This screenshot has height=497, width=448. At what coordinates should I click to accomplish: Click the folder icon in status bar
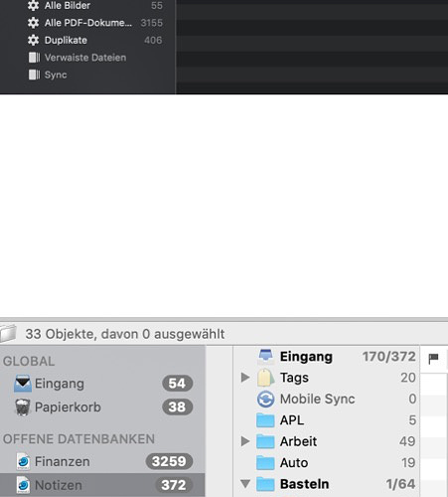[x=8, y=333]
